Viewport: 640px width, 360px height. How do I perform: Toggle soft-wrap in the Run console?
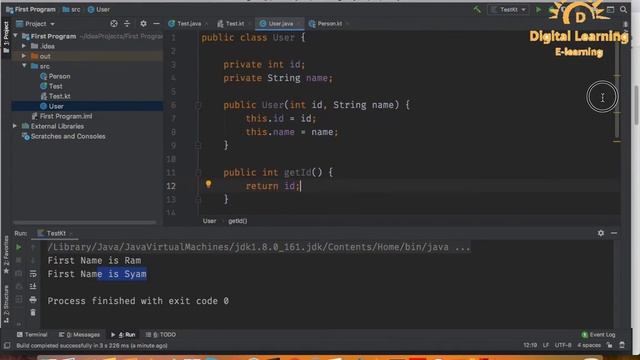33,273
